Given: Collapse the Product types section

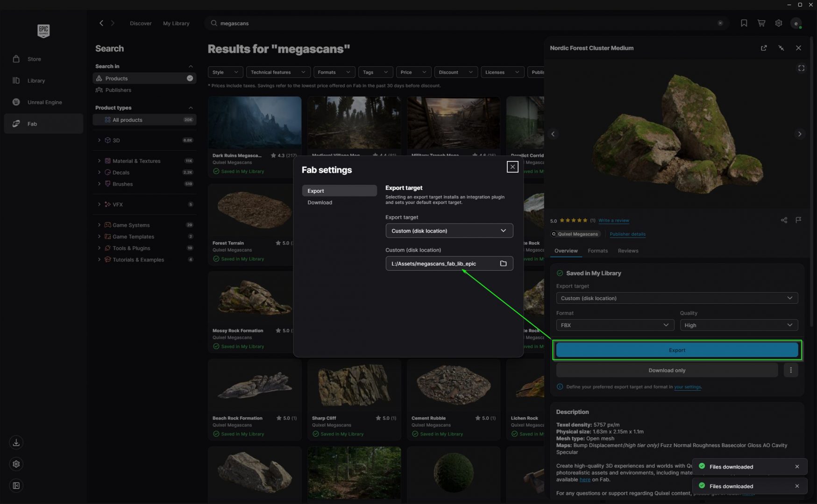Looking at the screenshot, I should click(x=191, y=108).
